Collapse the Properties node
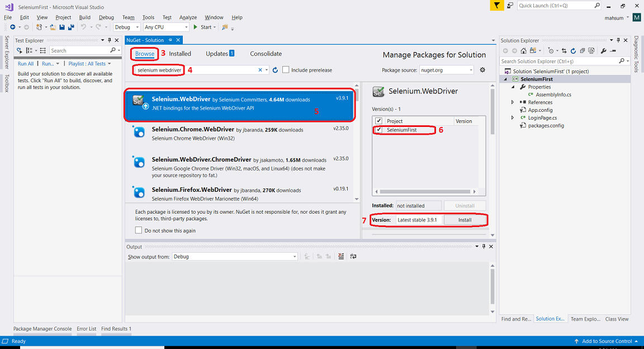Viewport: 644px width, 349px height. (x=513, y=87)
